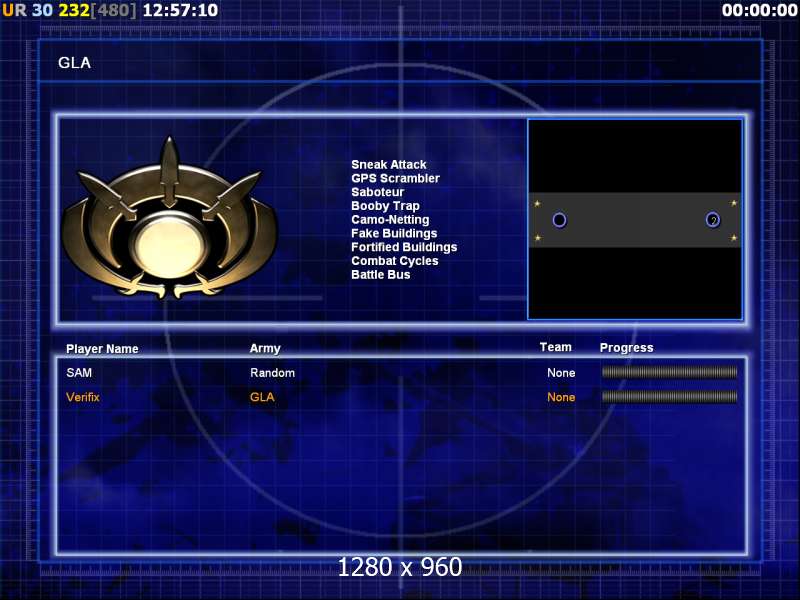Click SAM's team value None
Screen dimensions: 800x600
[x=561, y=373]
